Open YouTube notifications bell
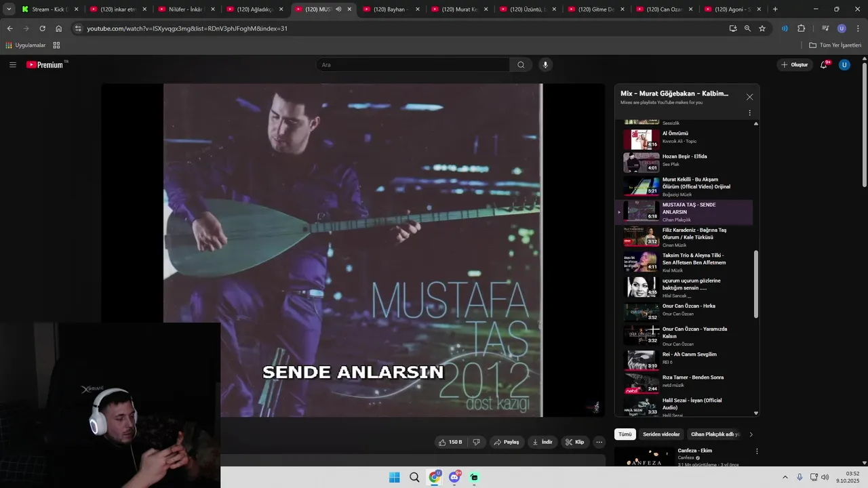This screenshot has width=868, height=488. [x=824, y=65]
